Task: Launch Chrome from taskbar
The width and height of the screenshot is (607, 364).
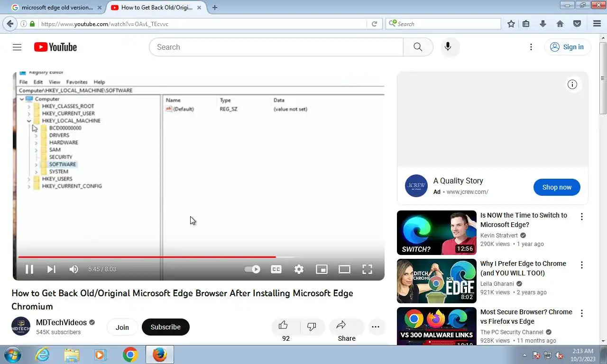Action: click(130, 355)
